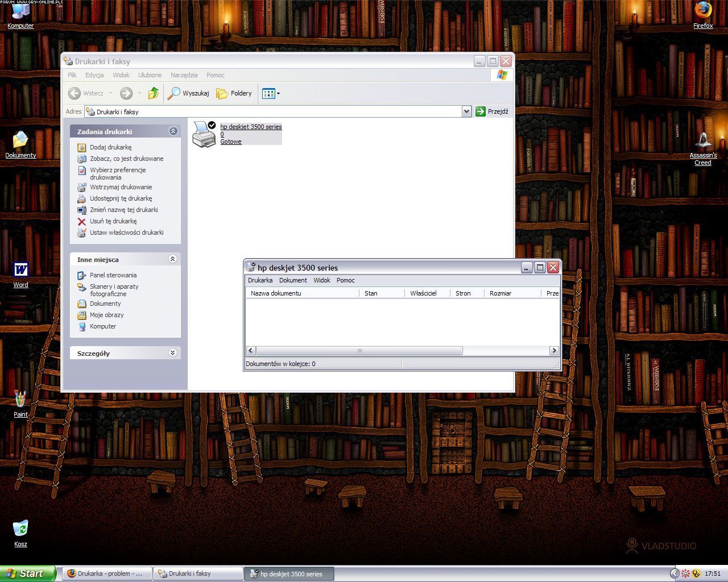Open the Komputer desktop icon
The image size is (728, 582).
click(x=20, y=15)
